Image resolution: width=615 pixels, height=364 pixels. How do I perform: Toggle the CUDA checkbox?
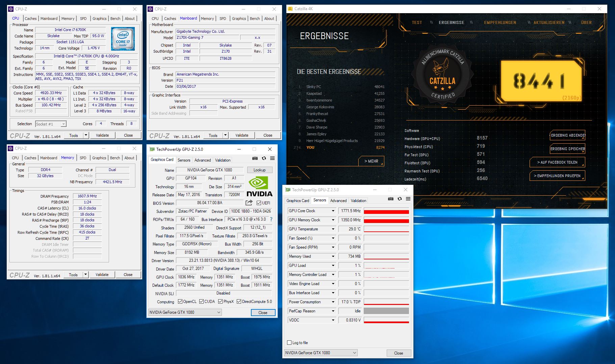201,302
